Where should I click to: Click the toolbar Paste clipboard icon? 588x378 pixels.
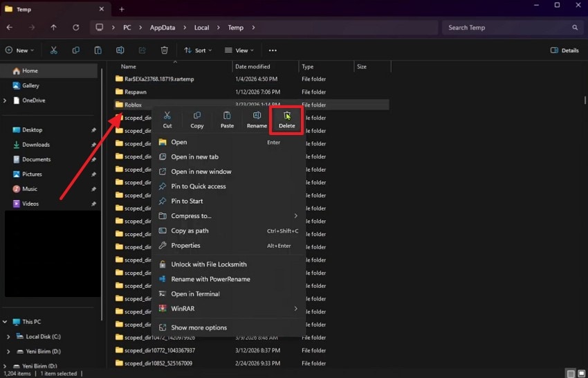tap(98, 51)
